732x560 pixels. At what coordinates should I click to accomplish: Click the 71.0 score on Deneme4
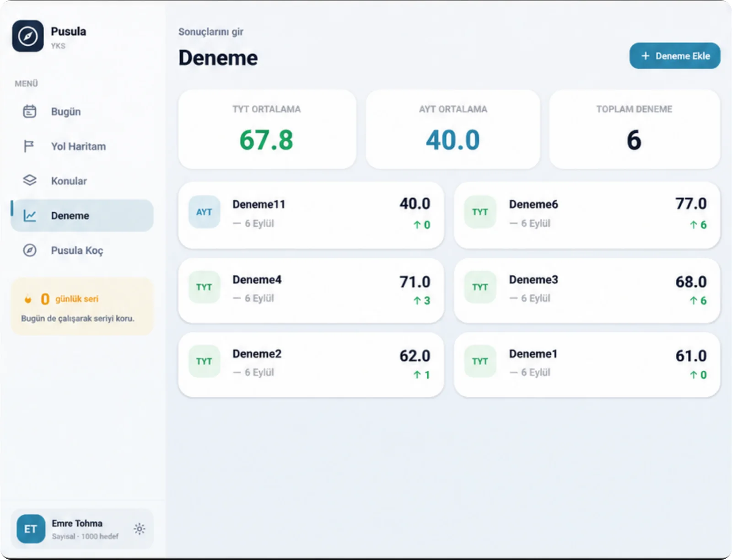[x=415, y=282]
